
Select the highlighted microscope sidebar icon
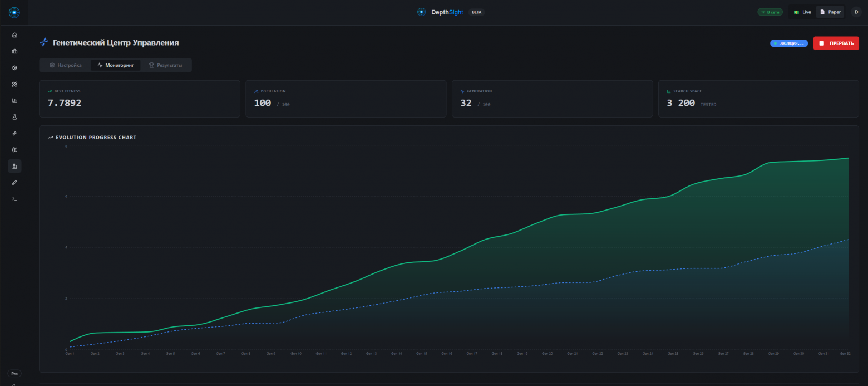(x=14, y=166)
